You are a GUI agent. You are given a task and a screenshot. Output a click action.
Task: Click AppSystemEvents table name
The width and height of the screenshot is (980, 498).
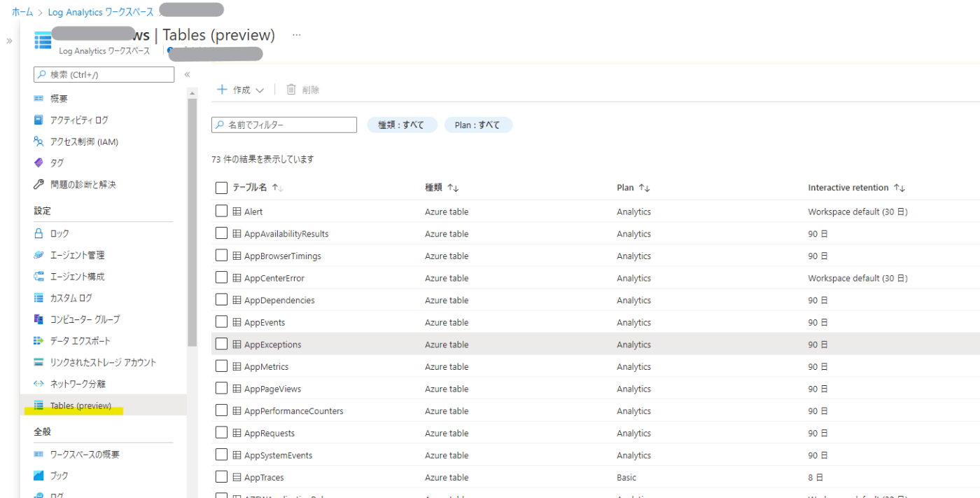(278, 455)
